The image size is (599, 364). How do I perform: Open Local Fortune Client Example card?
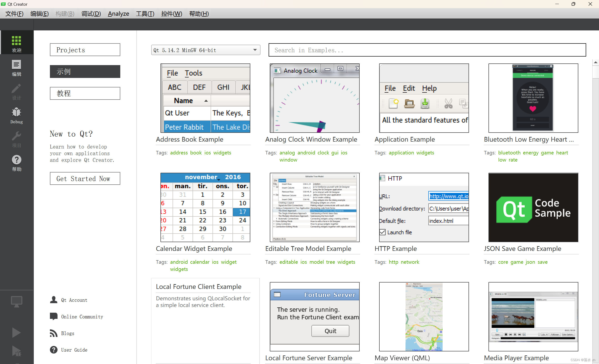click(x=205, y=321)
